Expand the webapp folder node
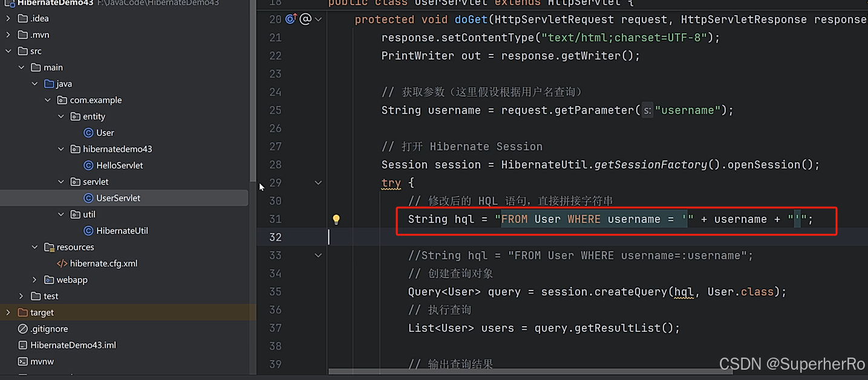Screen dimensions: 868x380 tap(35, 280)
